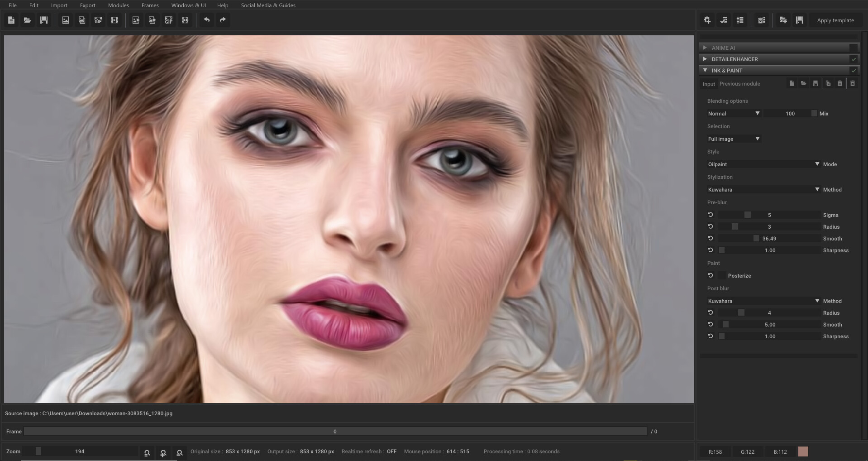Open the Normal blending mode dropdown
The width and height of the screenshot is (868, 461).
733,113
